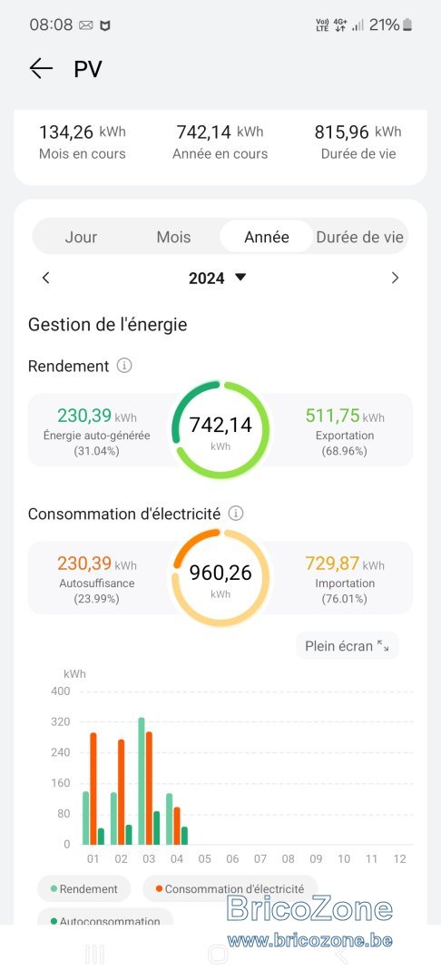Tap the battery indicator icon
This screenshot has width=441, height=980.
(407, 25)
